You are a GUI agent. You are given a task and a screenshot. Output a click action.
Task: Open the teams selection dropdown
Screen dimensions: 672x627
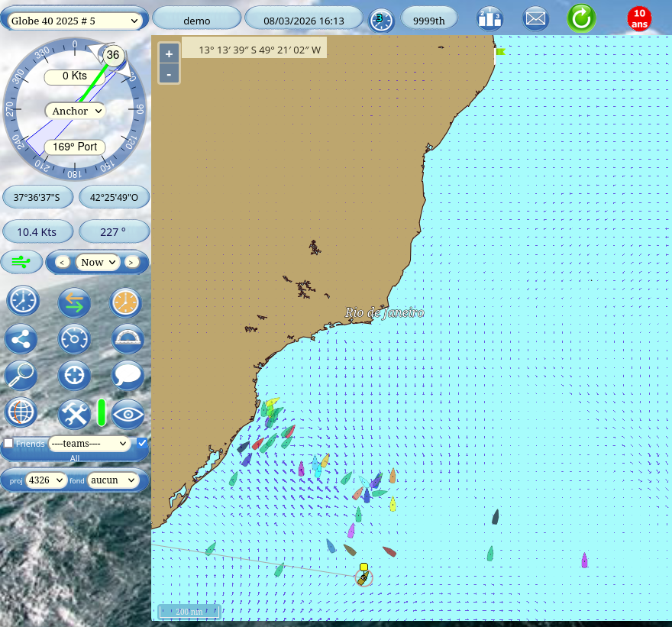coord(89,443)
